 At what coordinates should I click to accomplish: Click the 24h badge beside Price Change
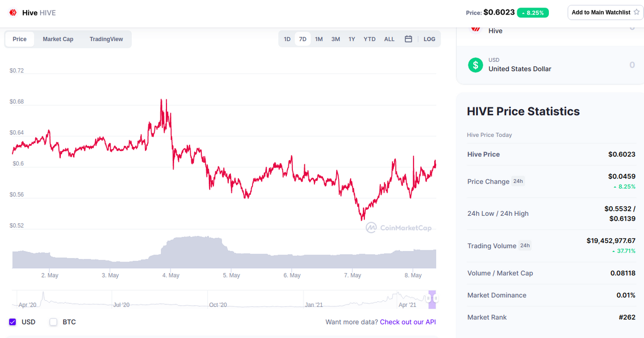coord(518,181)
